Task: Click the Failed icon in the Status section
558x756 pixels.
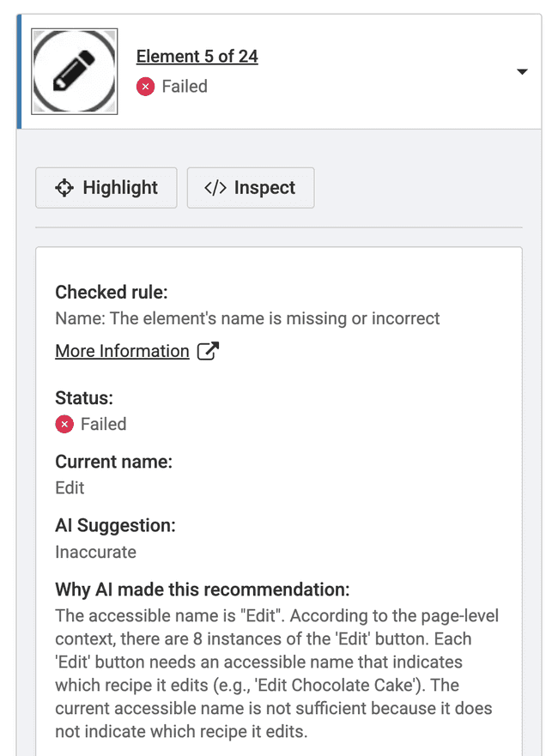Action: pos(64,424)
